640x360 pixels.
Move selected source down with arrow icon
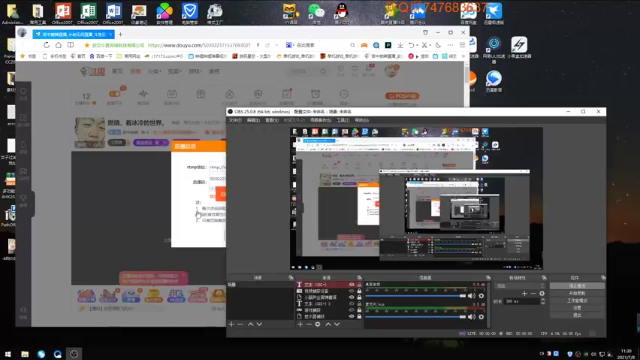[x=337, y=324]
